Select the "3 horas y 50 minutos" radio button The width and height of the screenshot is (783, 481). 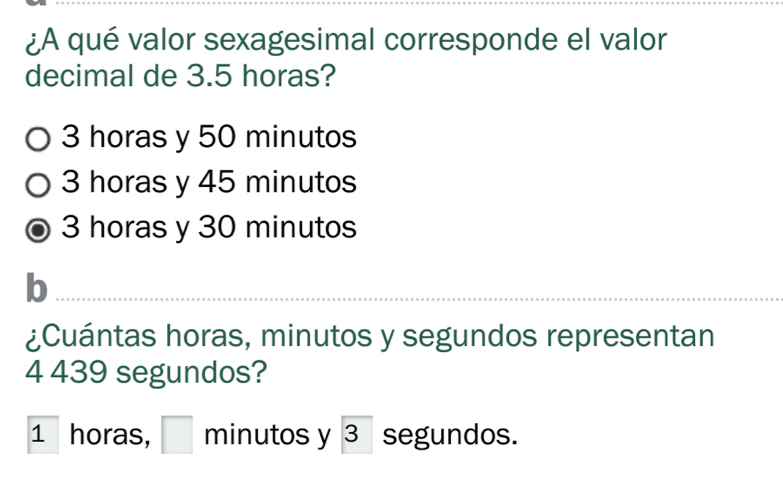point(38,139)
